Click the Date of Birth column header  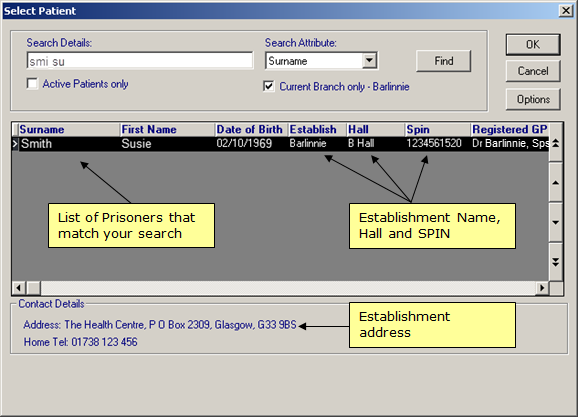[251, 129]
